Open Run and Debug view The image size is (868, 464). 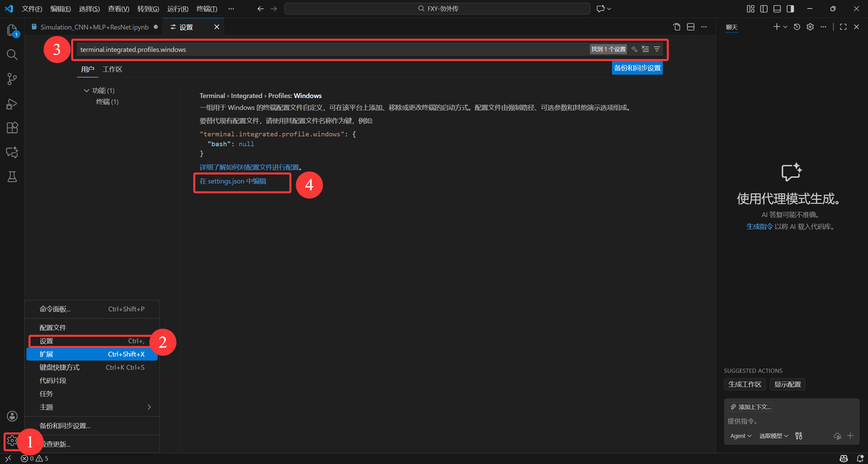point(12,104)
